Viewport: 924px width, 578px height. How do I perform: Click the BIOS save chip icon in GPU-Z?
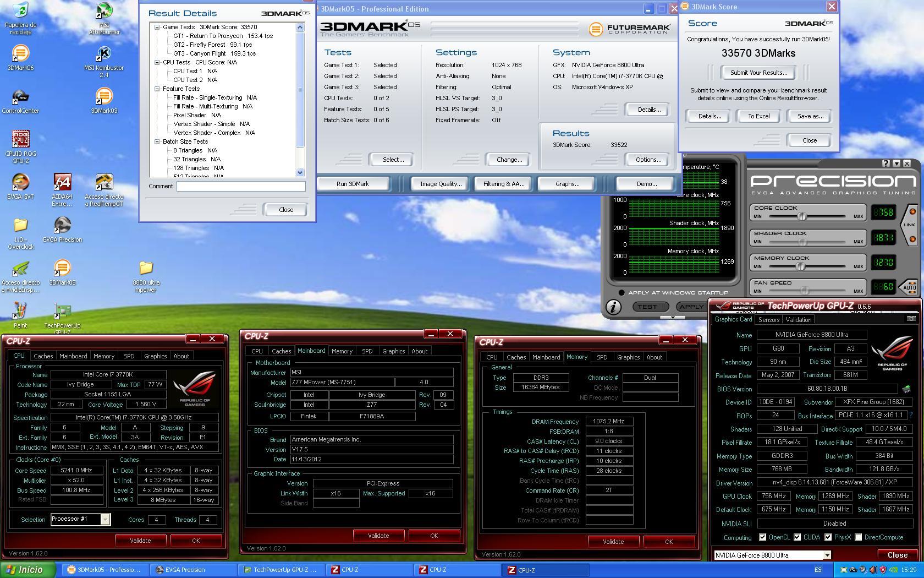906,389
